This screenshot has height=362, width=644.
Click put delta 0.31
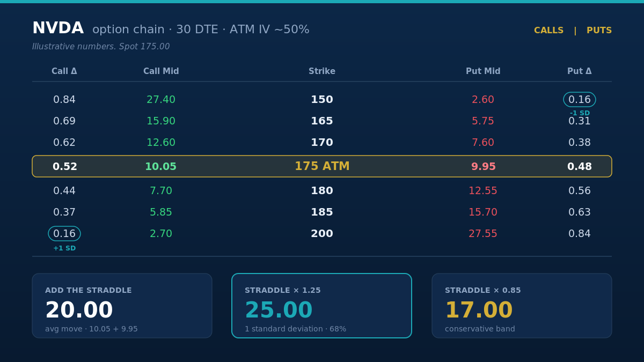click(x=580, y=121)
